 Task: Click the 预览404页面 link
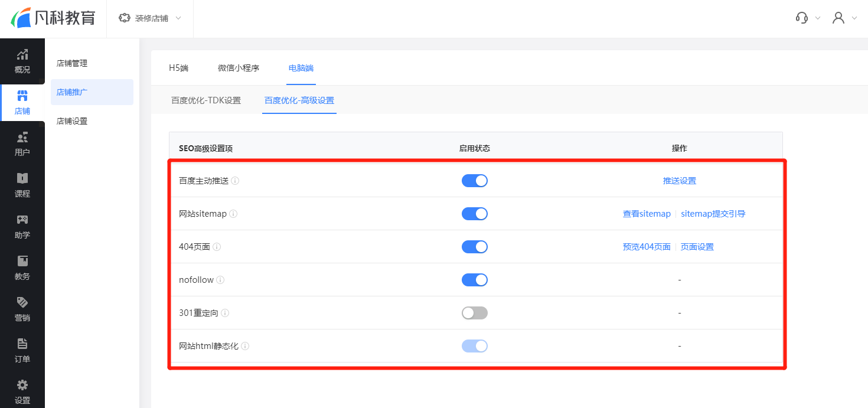[x=647, y=247]
